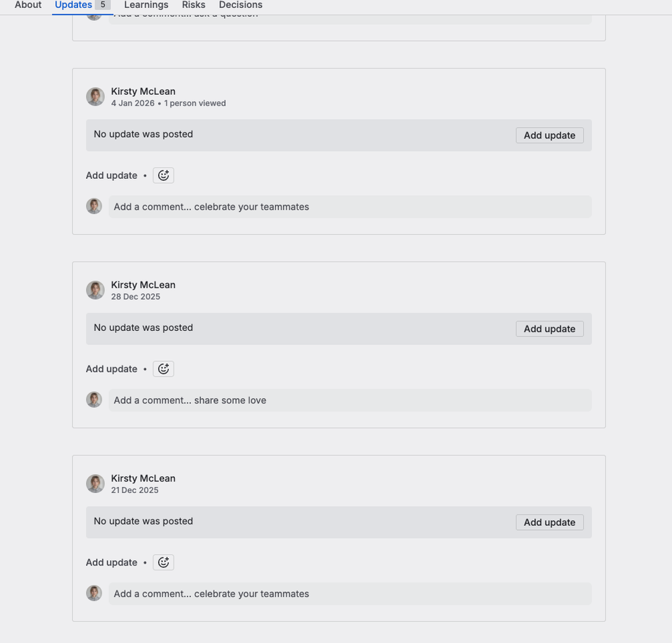The height and width of the screenshot is (643, 672).
Task: Add a reaction to the 21 Dec 2025 update
Action: pyautogui.click(x=163, y=562)
